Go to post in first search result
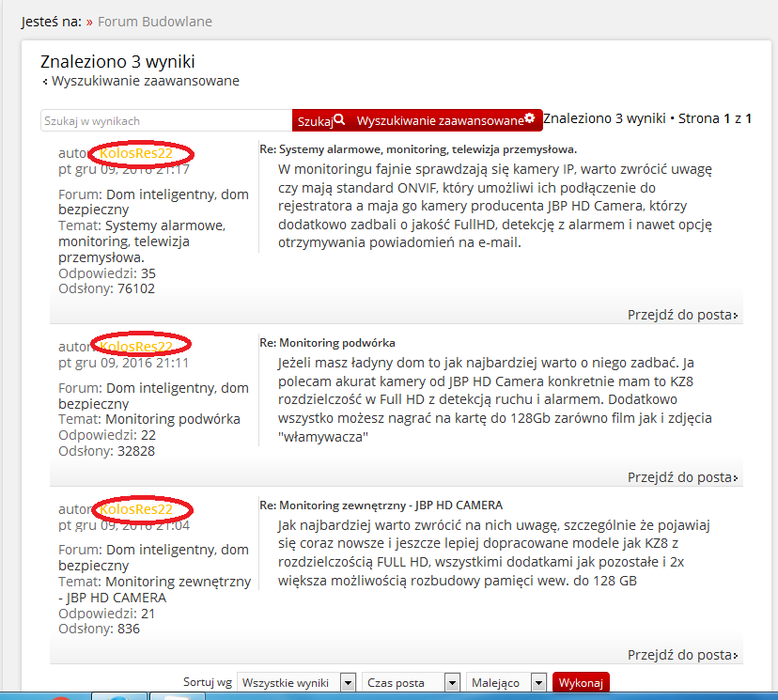The image size is (778, 700). [682, 315]
